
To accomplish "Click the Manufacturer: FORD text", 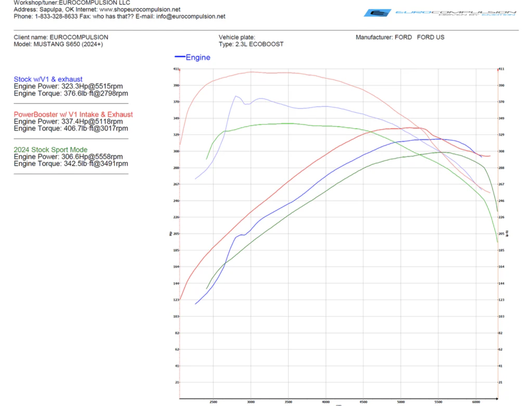I will click(383, 37).
